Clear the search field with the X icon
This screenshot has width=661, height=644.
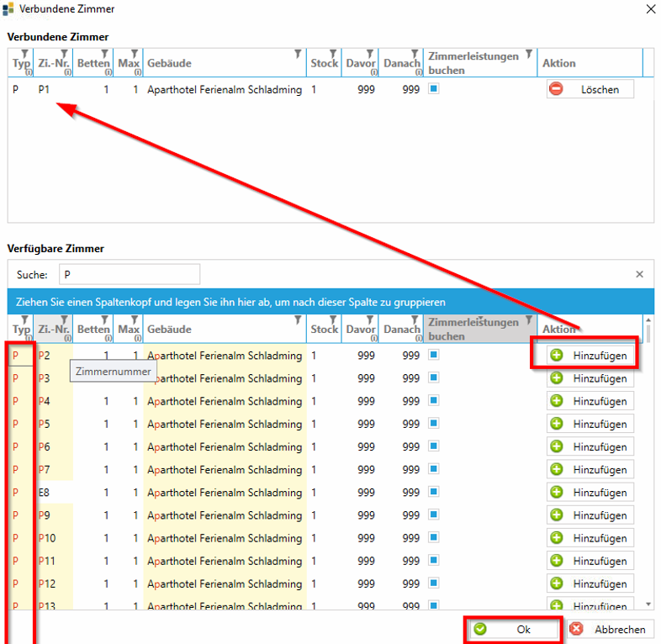[639, 274]
